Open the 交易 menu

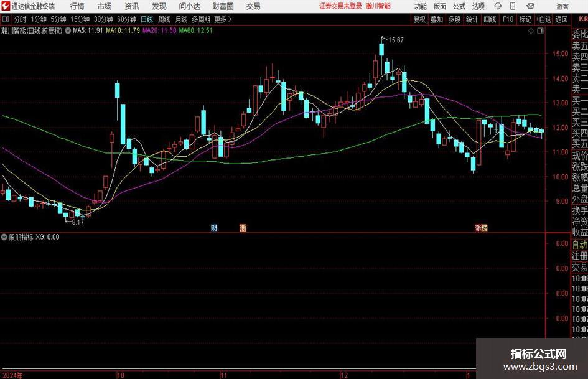point(253,6)
